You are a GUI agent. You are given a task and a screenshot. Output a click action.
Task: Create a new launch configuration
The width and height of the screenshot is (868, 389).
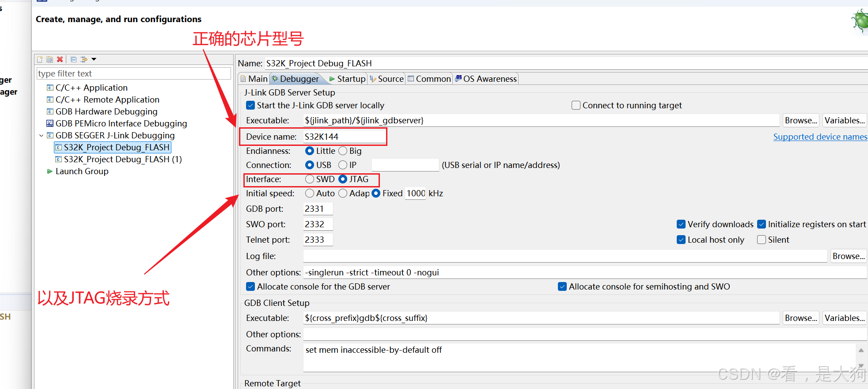click(x=40, y=59)
